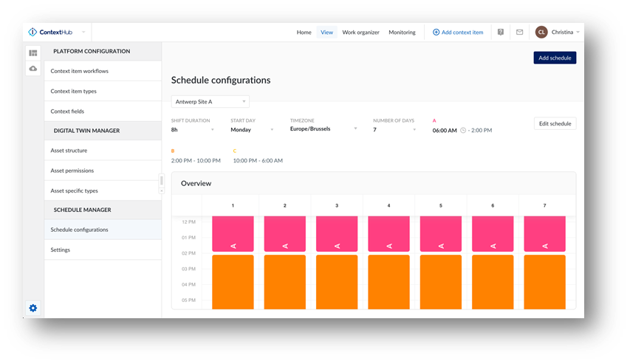Click the cloud upload icon in left rail
This screenshot has width=630, height=364.
tap(33, 69)
